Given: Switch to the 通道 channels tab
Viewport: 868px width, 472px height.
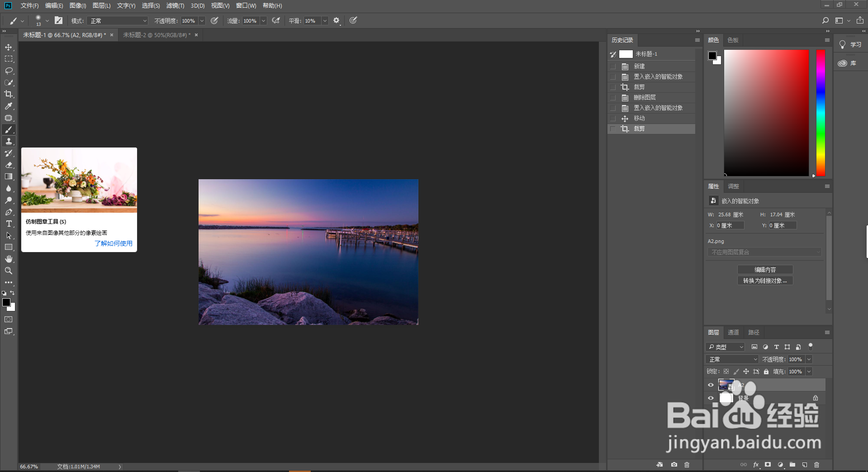Looking at the screenshot, I should click(x=733, y=333).
